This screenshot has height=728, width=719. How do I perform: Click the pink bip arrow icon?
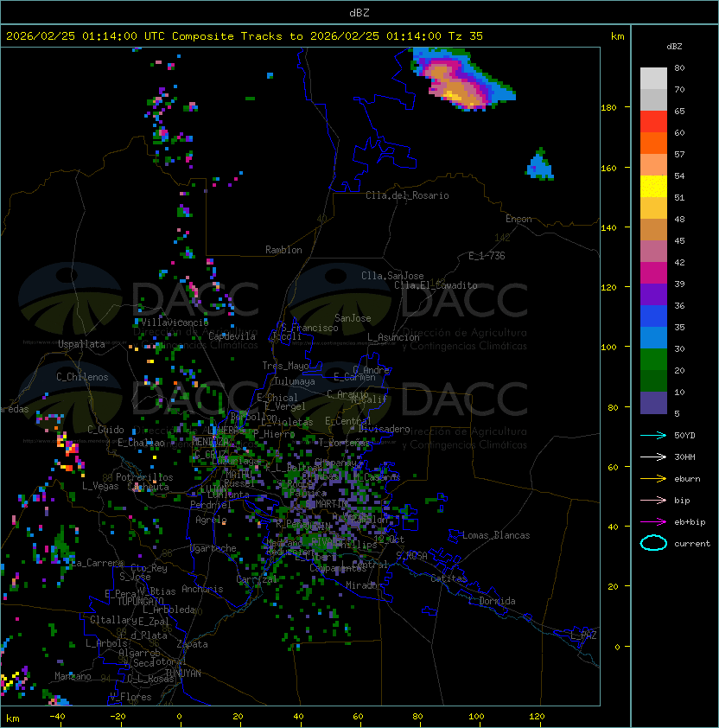653,500
